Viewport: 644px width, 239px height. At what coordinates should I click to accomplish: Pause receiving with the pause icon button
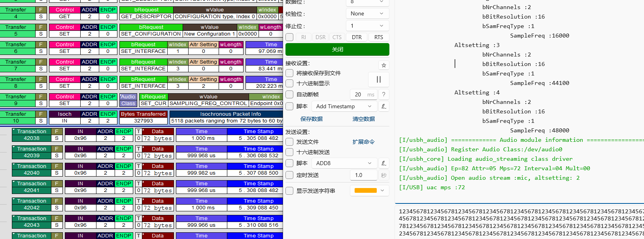(378, 79)
